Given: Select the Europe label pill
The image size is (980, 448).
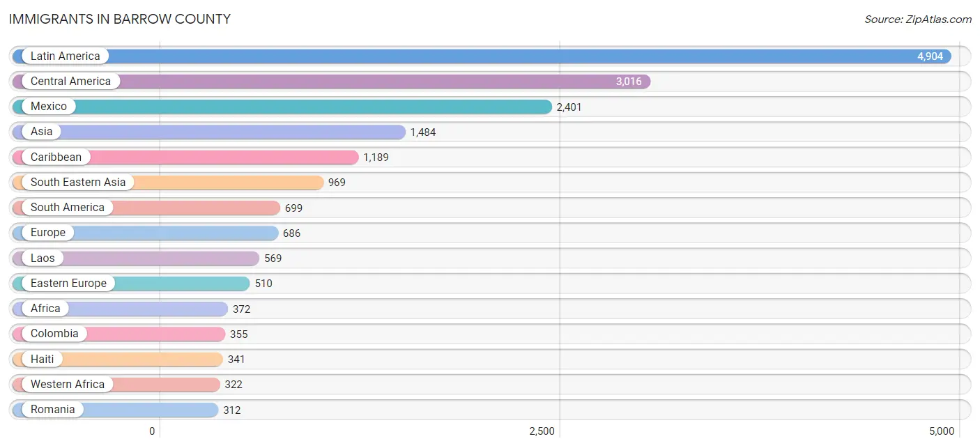Looking at the screenshot, I should coord(48,233).
